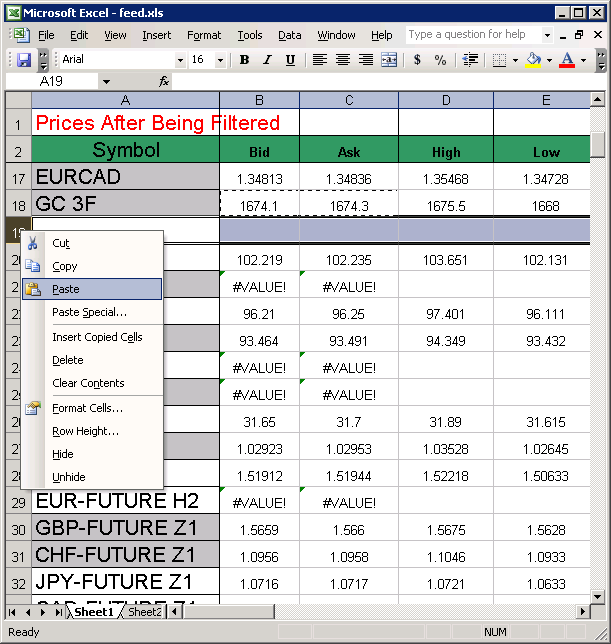Open the Name Box dropdown arrow
The height and width of the screenshot is (644, 611).
(106, 82)
